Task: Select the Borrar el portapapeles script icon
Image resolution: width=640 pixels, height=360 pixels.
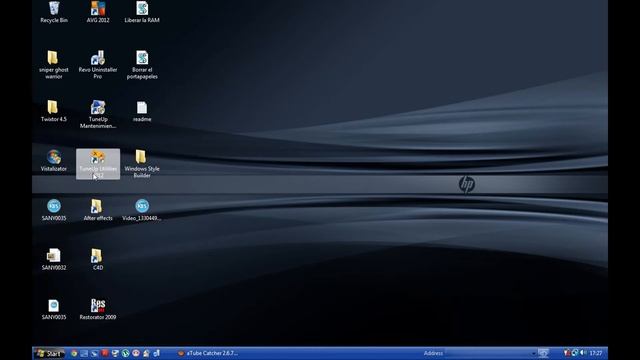Action: [142, 64]
